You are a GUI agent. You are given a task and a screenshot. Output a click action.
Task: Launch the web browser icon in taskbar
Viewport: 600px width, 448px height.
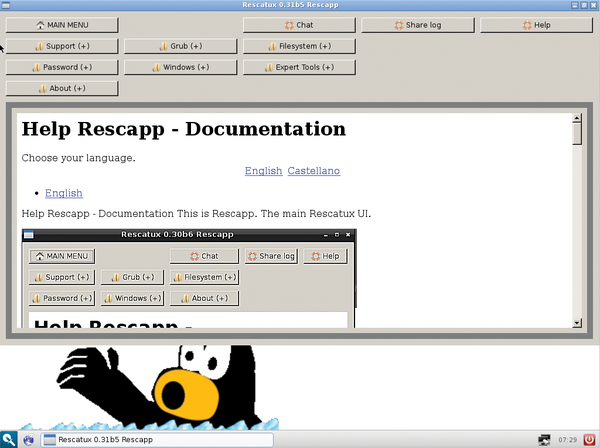29,440
